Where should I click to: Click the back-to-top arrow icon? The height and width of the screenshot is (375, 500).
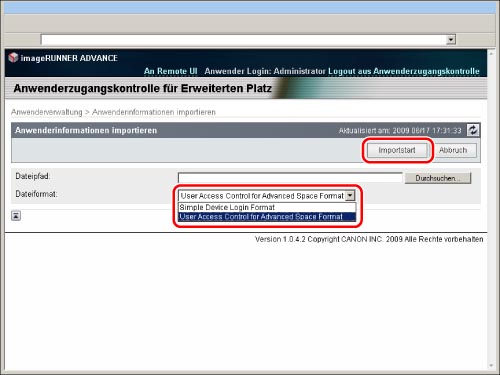coord(16,216)
